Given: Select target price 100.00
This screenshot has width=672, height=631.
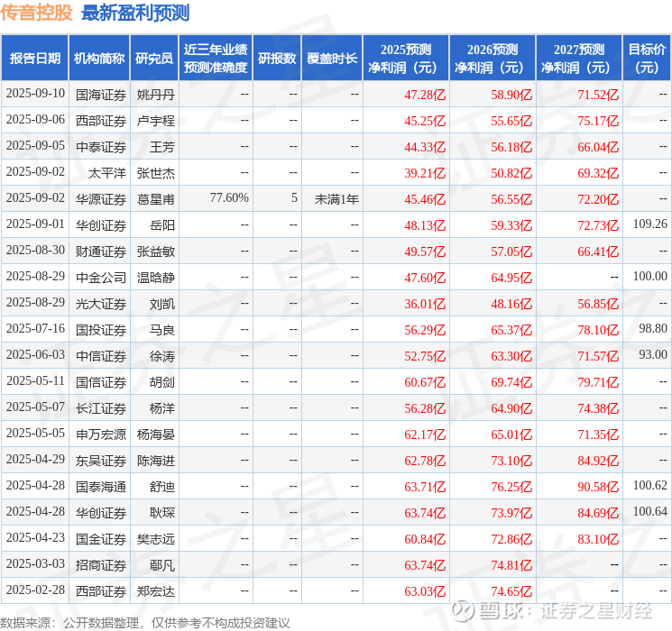Looking at the screenshot, I should point(650,277).
